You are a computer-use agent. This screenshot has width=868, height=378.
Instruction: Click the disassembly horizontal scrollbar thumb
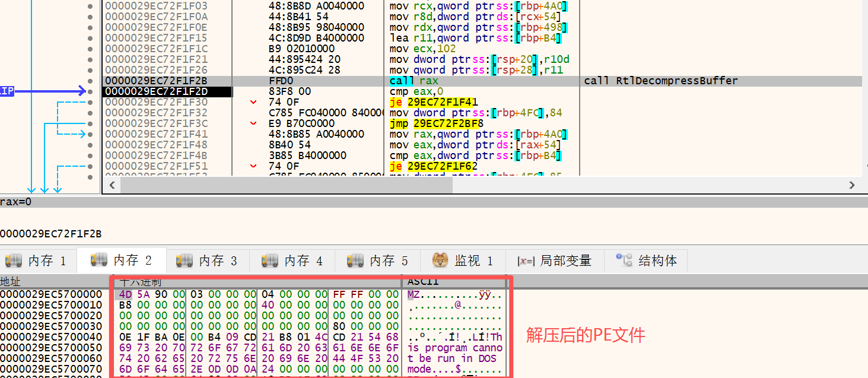click(286, 186)
